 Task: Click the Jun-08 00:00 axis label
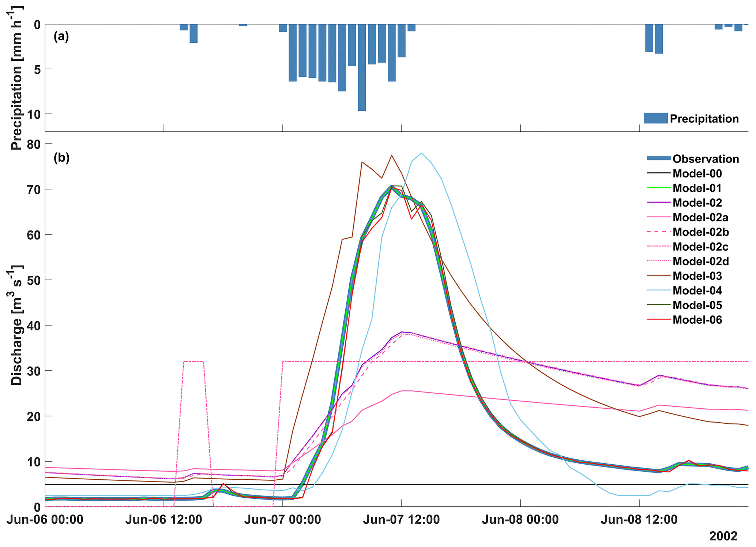click(520, 520)
